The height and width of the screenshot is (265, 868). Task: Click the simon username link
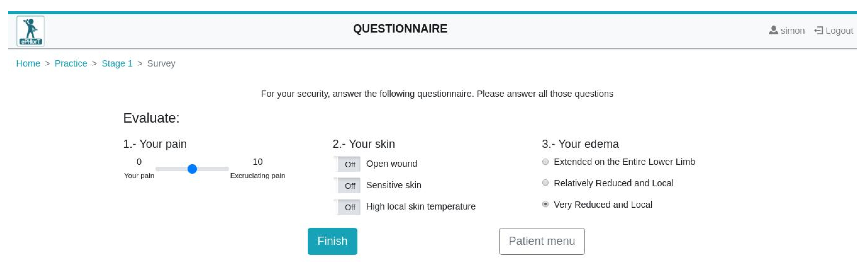(x=792, y=31)
